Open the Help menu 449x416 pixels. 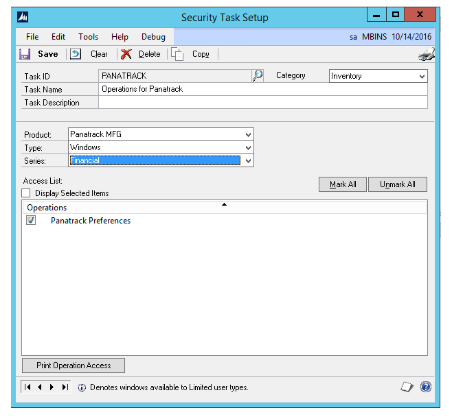click(120, 37)
